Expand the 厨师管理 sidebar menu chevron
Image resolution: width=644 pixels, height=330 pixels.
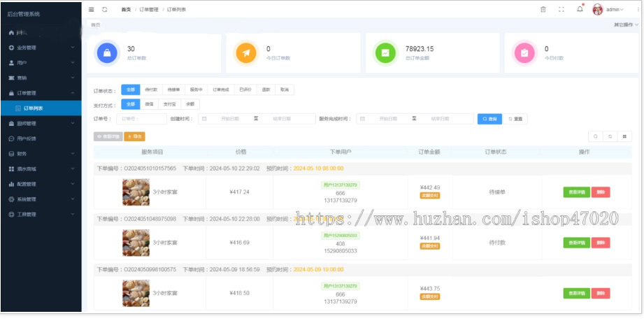(x=73, y=124)
